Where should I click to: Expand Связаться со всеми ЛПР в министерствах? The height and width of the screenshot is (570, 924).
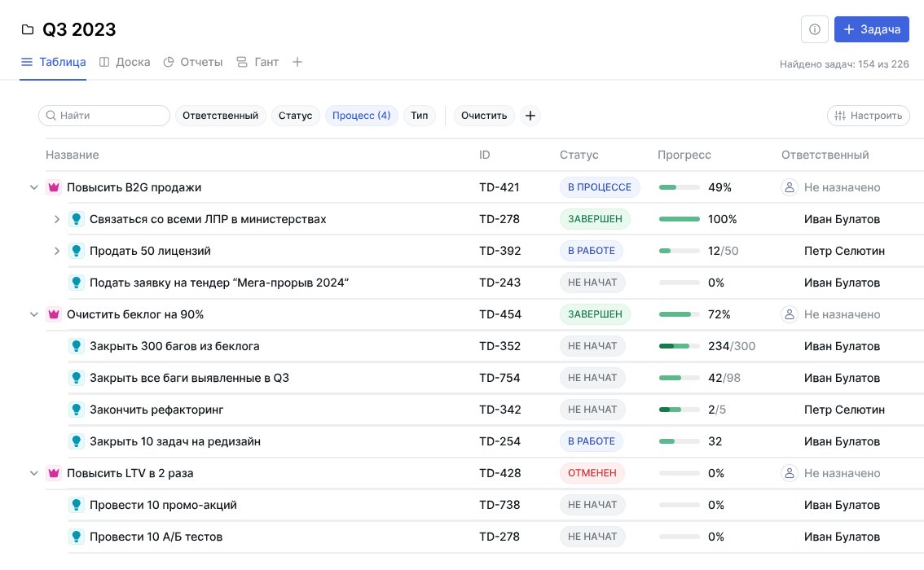coord(57,219)
